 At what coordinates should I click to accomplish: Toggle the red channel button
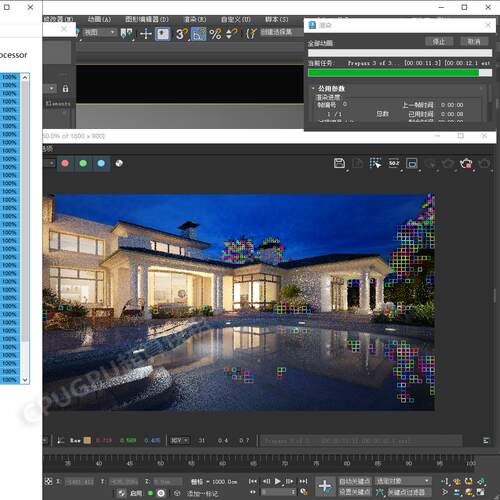[65, 163]
